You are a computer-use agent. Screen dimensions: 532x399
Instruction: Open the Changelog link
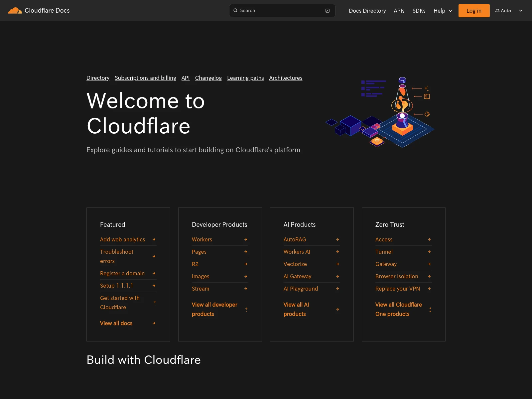tap(208, 78)
